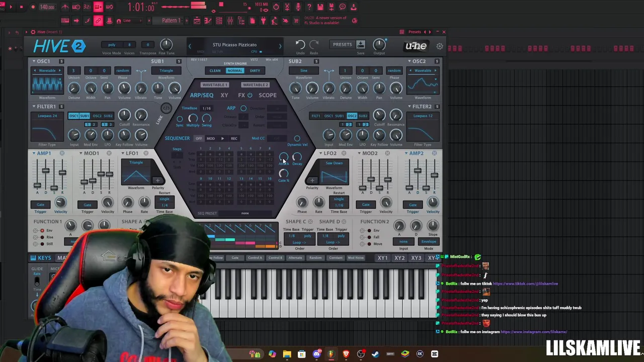Screen dimensions: 644x362
Task: Switch to ARP/SEQ tab
Action: (201, 95)
